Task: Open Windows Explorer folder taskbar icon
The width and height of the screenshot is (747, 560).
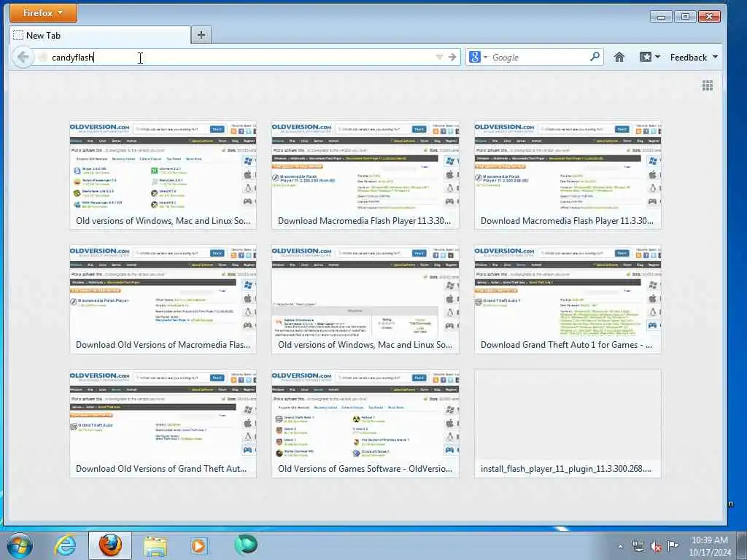Action: [155, 546]
